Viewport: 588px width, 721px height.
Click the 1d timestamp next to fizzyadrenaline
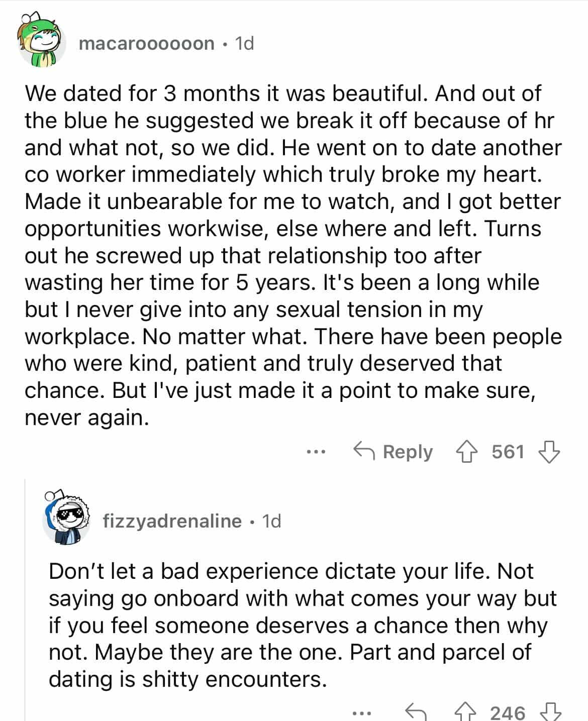pos(272,521)
